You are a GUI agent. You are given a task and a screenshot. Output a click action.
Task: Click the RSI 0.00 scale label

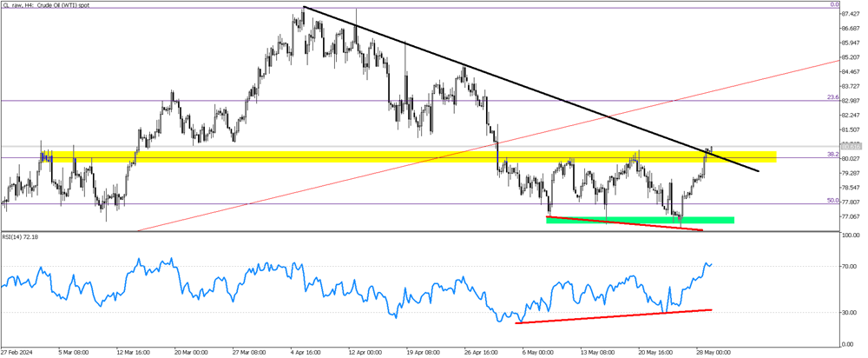point(848,344)
